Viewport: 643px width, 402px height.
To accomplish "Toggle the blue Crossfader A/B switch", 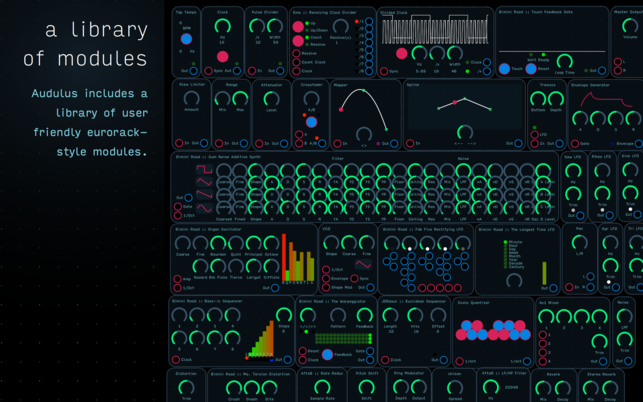I will point(311,122).
